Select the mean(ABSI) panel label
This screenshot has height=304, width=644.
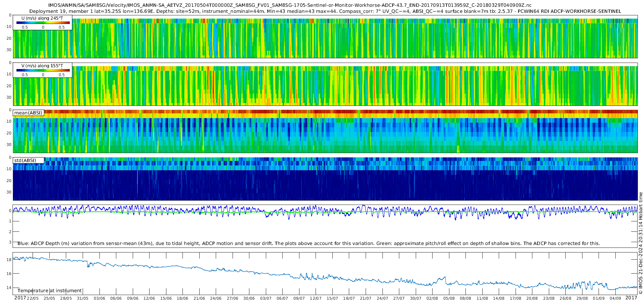[28, 113]
